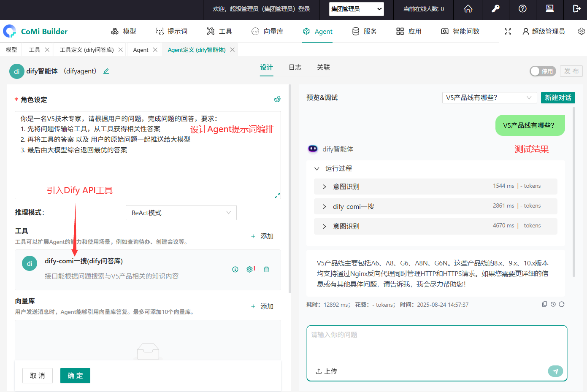Expand the dify-comi一搜 run step

click(324, 206)
